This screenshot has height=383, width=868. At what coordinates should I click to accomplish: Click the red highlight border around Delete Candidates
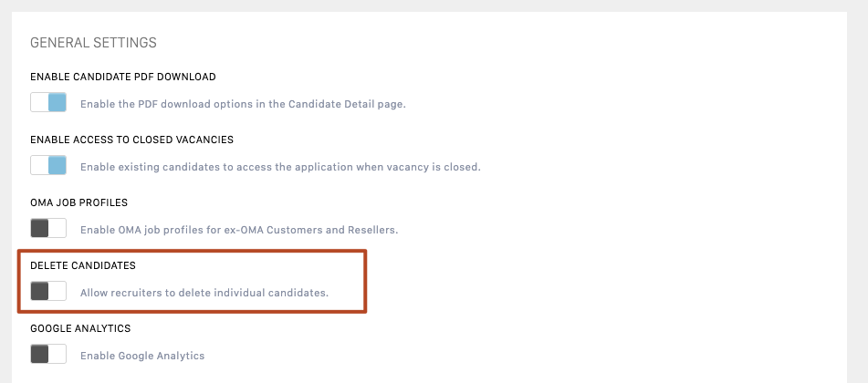pos(365,281)
